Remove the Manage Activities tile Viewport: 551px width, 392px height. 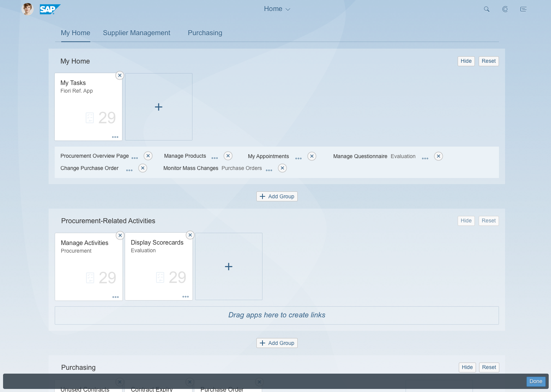[120, 235]
